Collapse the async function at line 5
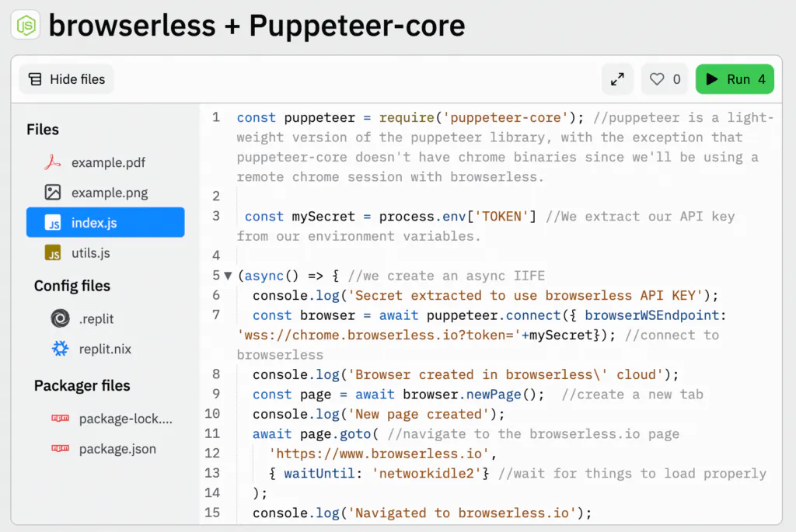This screenshot has height=532, width=796. 228,276
